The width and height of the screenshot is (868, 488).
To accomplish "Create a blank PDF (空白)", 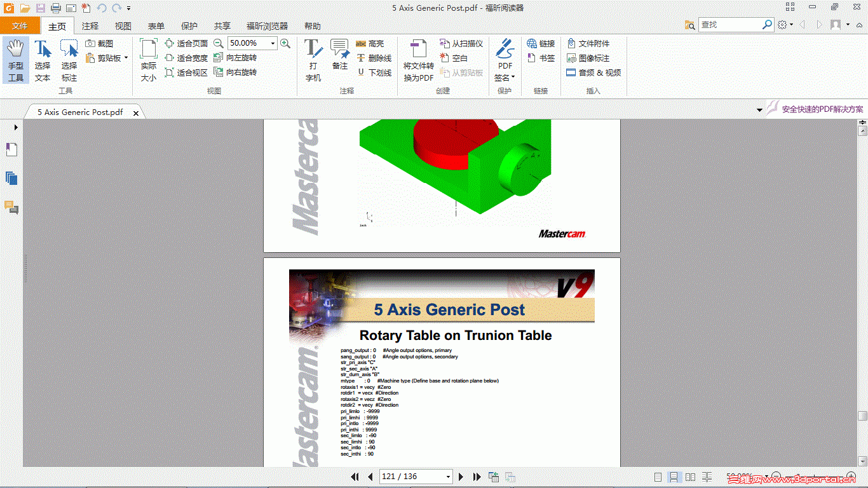I will tap(453, 58).
